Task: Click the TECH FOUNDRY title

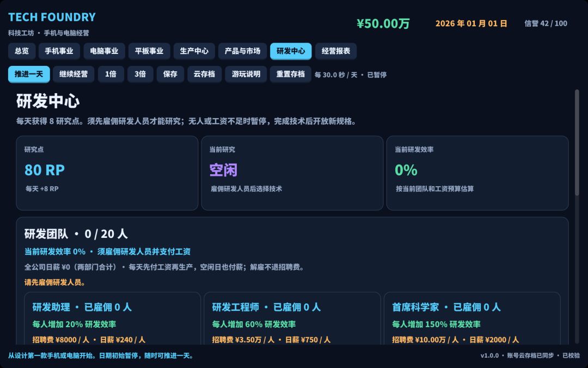Action: click(52, 17)
